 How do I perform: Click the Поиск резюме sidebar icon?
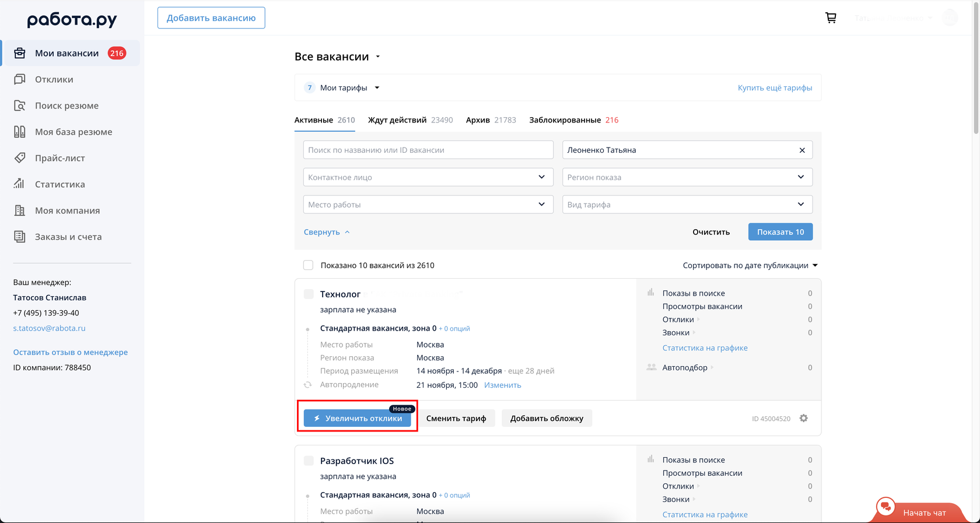(x=19, y=106)
